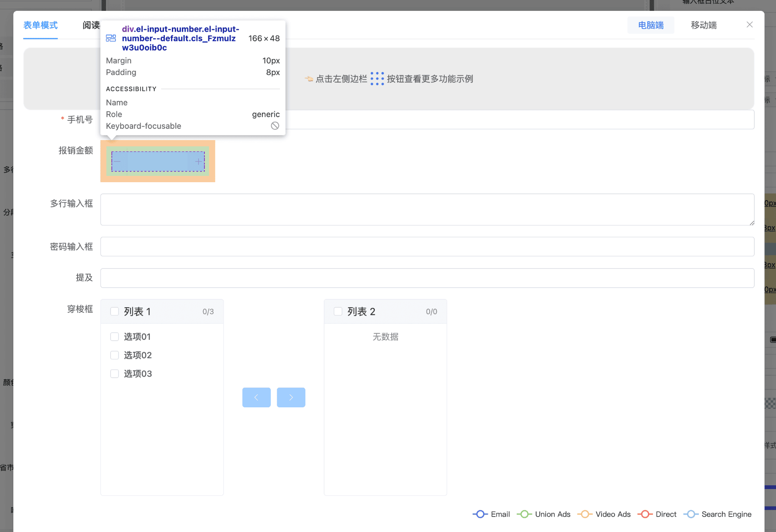Close the preview dialog with X icon

click(x=749, y=25)
